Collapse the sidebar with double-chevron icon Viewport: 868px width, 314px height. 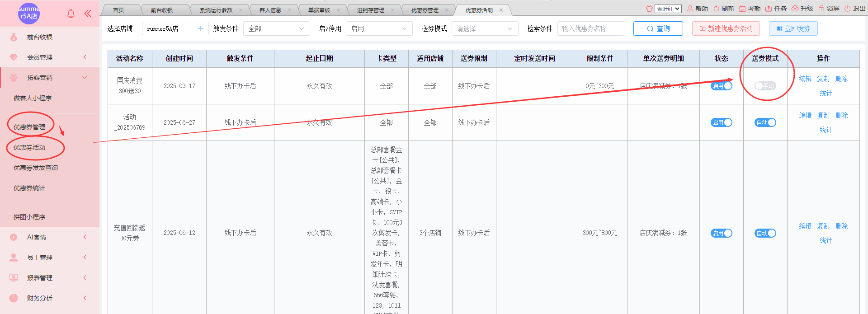(x=88, y=14)
